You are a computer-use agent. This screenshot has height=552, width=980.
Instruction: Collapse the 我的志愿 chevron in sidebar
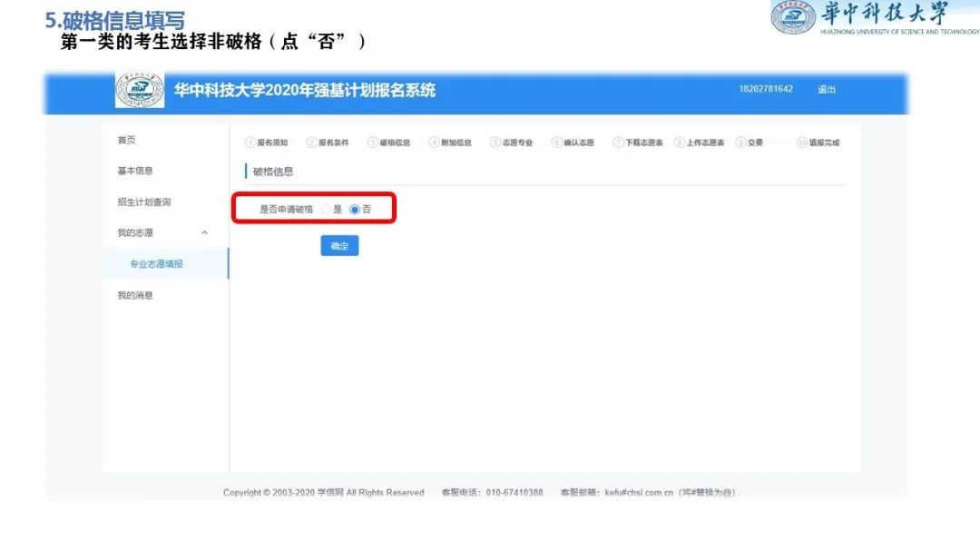point(204,232)
